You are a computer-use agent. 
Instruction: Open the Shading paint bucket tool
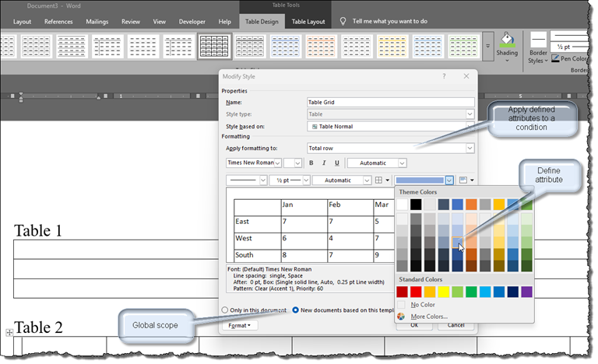[x=507, y=39]
